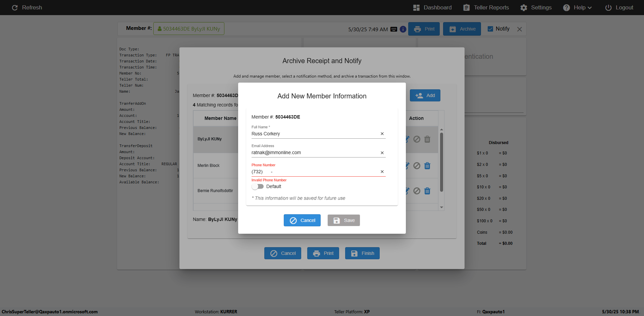Select ByLyJI KUNy in member table
The image size is (644, 316).
click(209, 139)
